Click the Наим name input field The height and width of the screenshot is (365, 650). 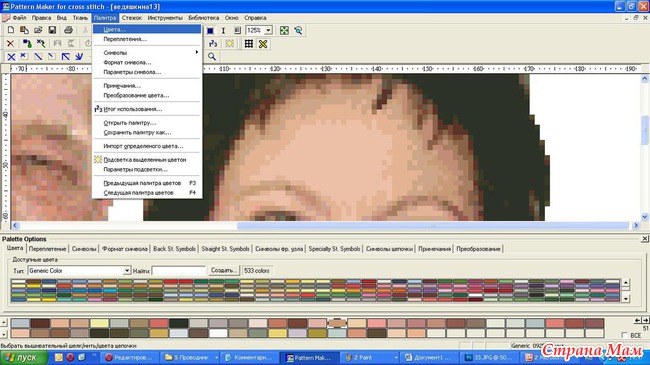click(178, 271)
